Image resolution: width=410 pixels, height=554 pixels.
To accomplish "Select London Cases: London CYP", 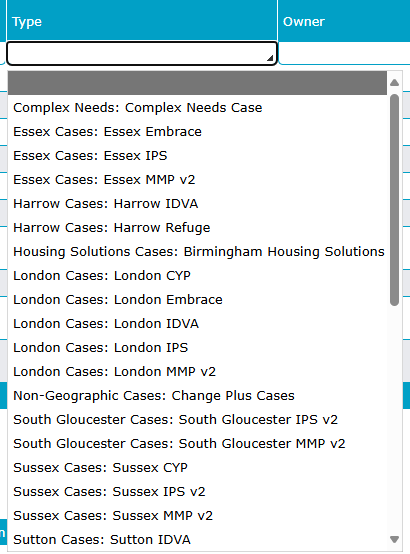I will click(198, 276).
